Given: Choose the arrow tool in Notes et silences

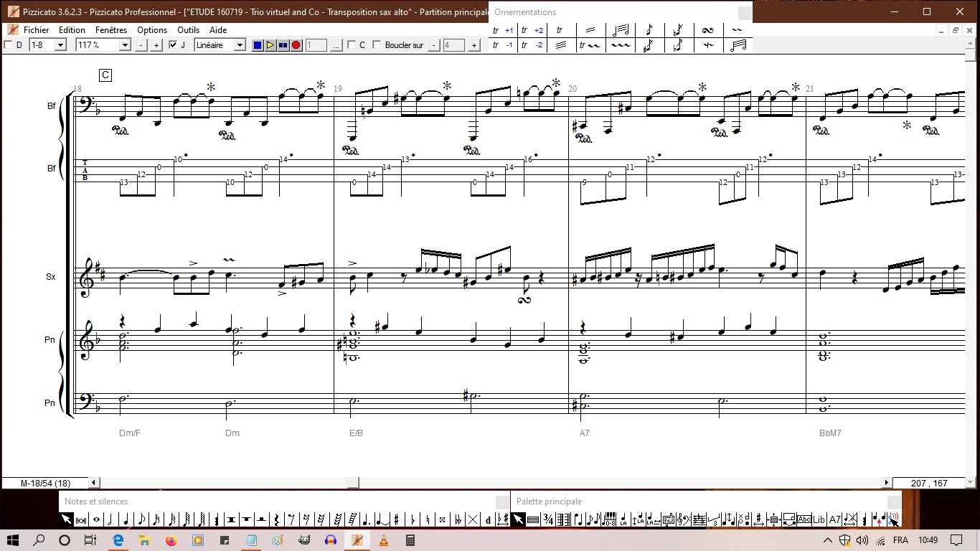Looking at the screenshot, I should coord(66,520).
